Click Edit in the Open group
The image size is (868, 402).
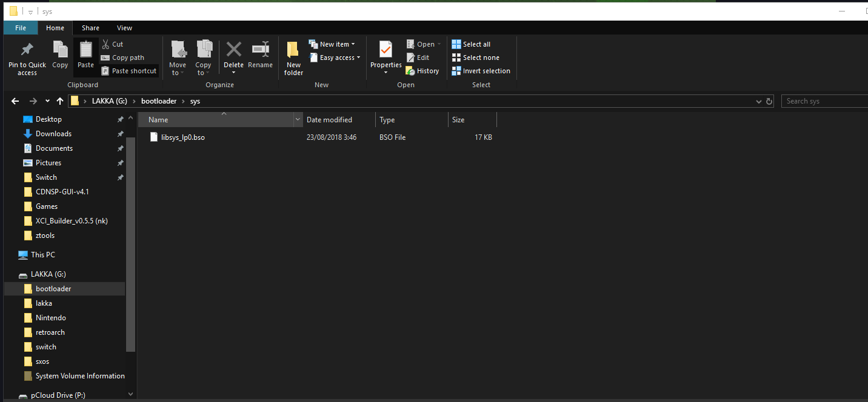point(417,58)
